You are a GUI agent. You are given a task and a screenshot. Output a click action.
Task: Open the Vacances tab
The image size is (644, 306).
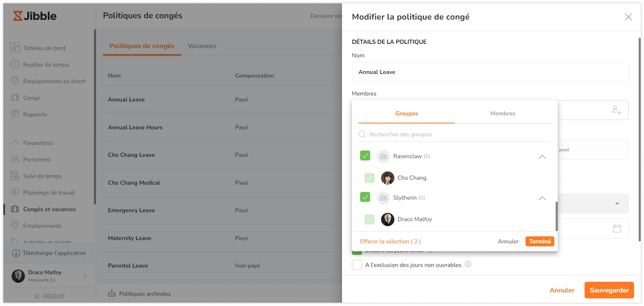(202, 46)
